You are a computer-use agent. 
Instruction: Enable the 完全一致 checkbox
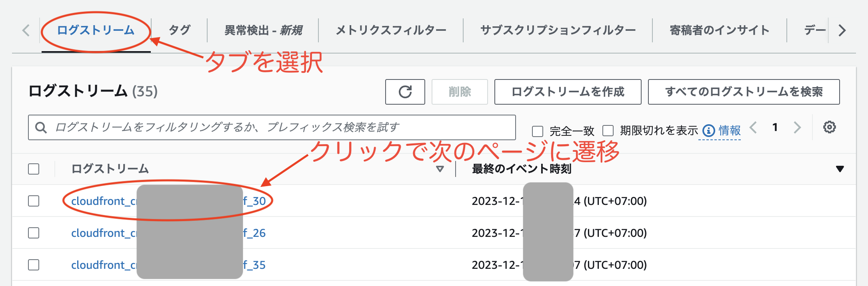(x=538, y=131)
